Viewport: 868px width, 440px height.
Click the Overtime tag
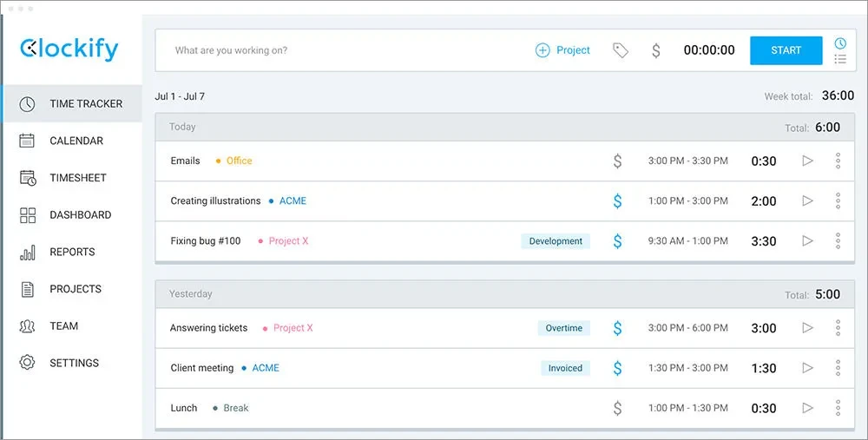[x=563, y=328]
